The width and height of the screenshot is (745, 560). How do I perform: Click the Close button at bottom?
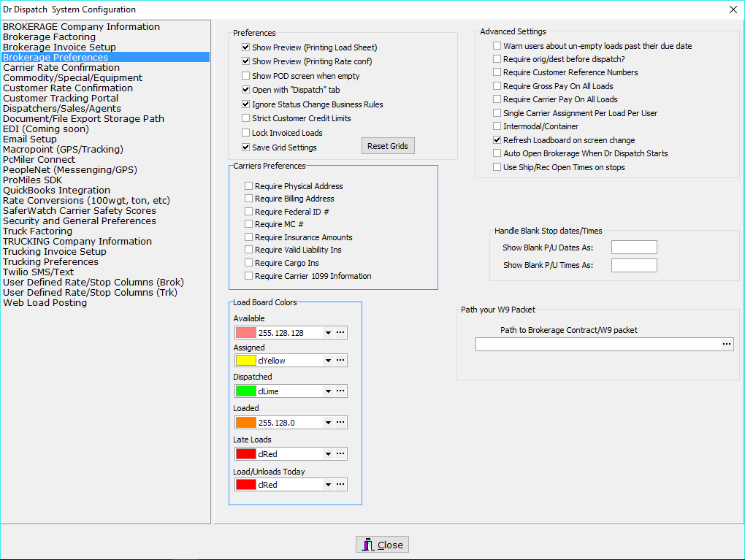click(382, 545)
